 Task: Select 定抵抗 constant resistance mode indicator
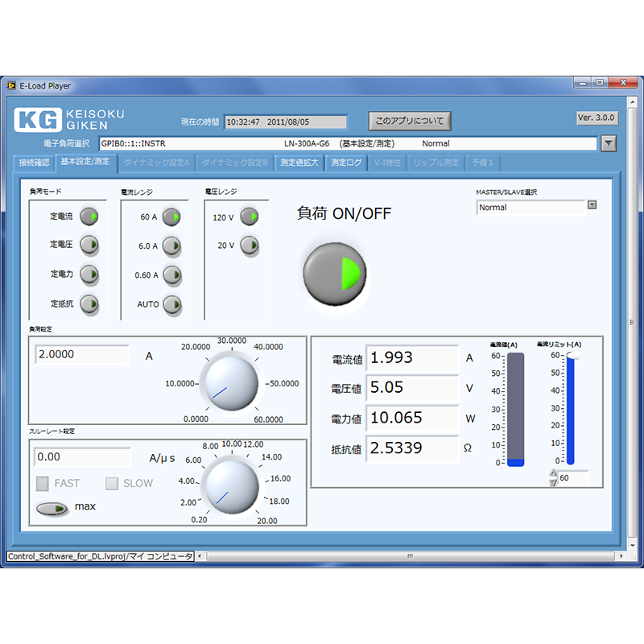coord(89,304)
